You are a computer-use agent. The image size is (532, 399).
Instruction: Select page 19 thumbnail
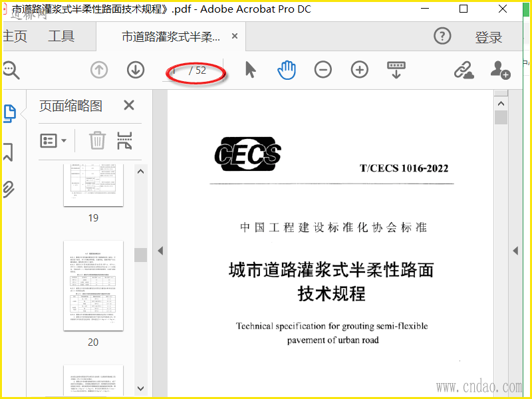tap(93, 186)
